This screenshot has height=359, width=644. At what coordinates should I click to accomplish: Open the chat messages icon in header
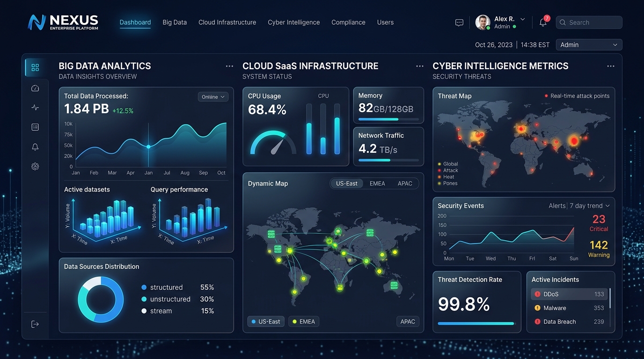[x=459, y=22]
